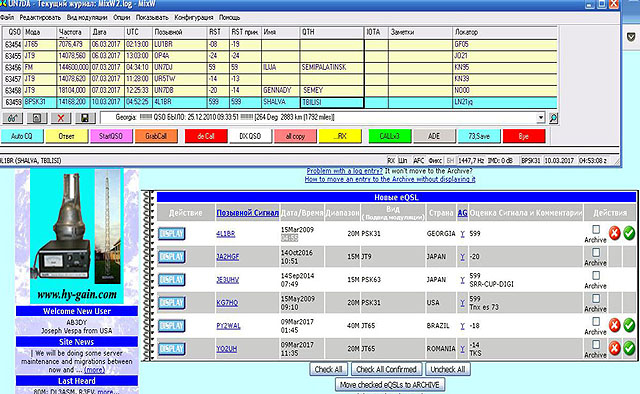
Task: Click the shield icon right of MixW window
Action: (631, 37)
